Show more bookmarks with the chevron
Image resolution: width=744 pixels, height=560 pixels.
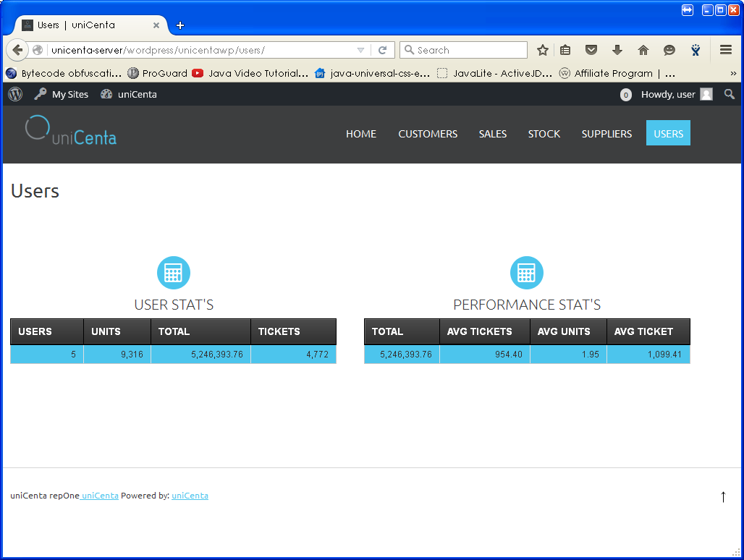pos(733,74)
